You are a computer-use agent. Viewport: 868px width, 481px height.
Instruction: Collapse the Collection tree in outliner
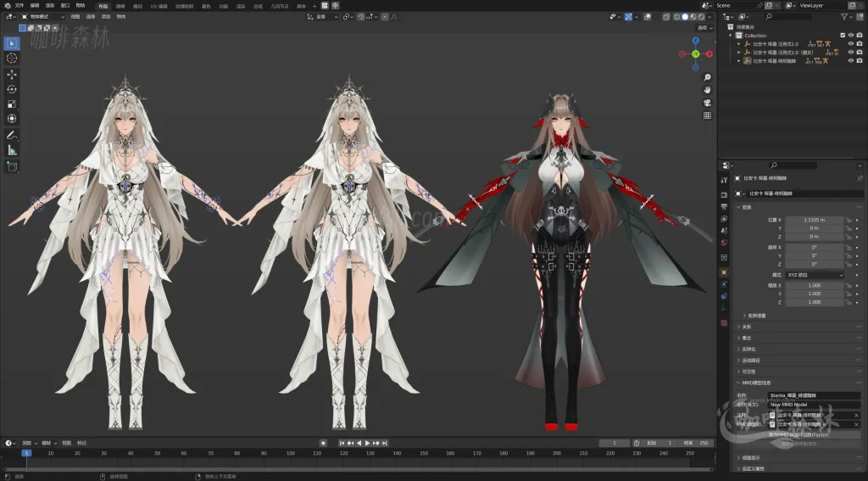[x=731, y=36]
